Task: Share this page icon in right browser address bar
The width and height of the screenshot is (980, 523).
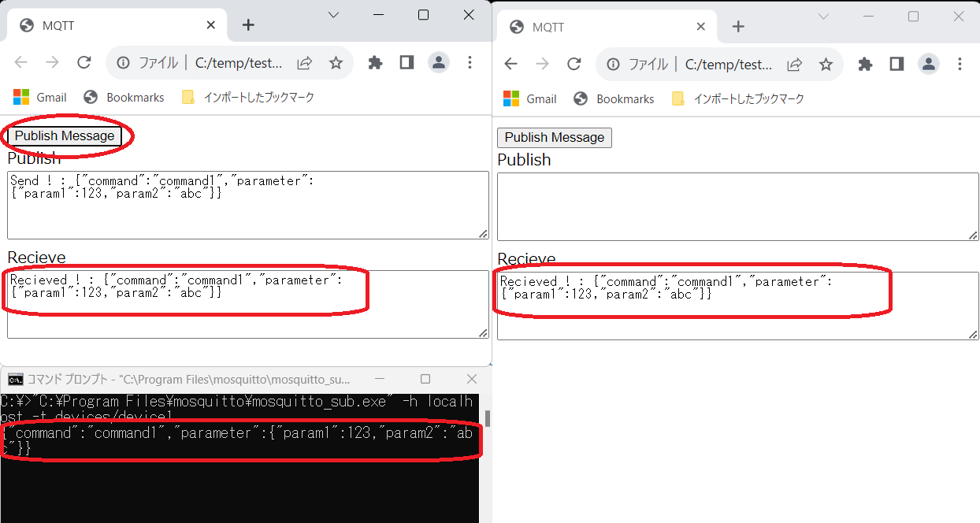Action: 795,65
